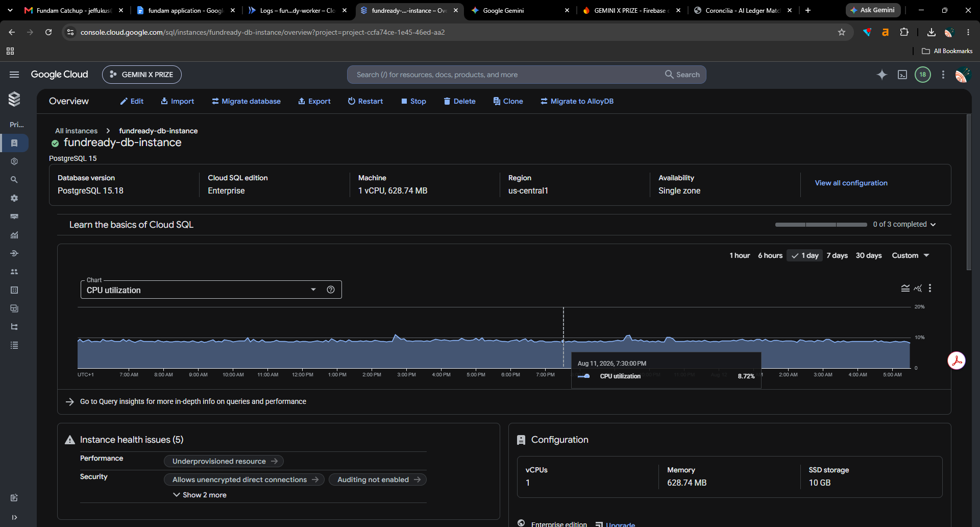Open the Google Cloud navigation menu hamburger
The width and height of the screenshot is (980, 527).
point(14,75)
